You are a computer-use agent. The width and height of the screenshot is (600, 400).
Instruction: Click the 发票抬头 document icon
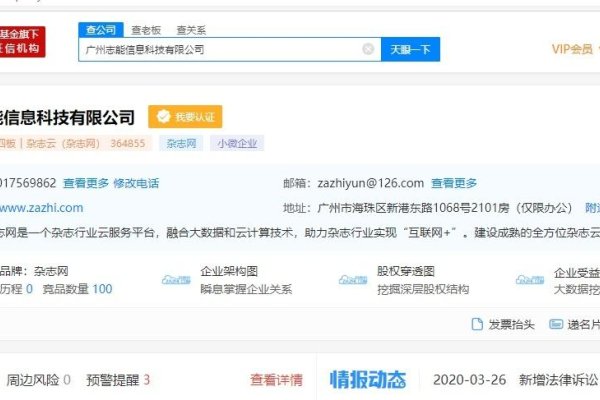click(477, 324)
